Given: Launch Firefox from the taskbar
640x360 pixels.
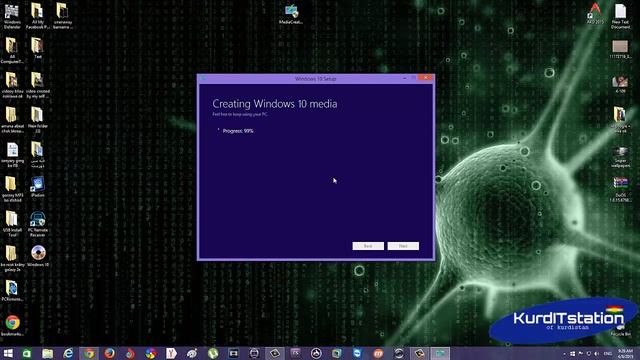Looking at the screenshot, I should click(x=109, y=353).
